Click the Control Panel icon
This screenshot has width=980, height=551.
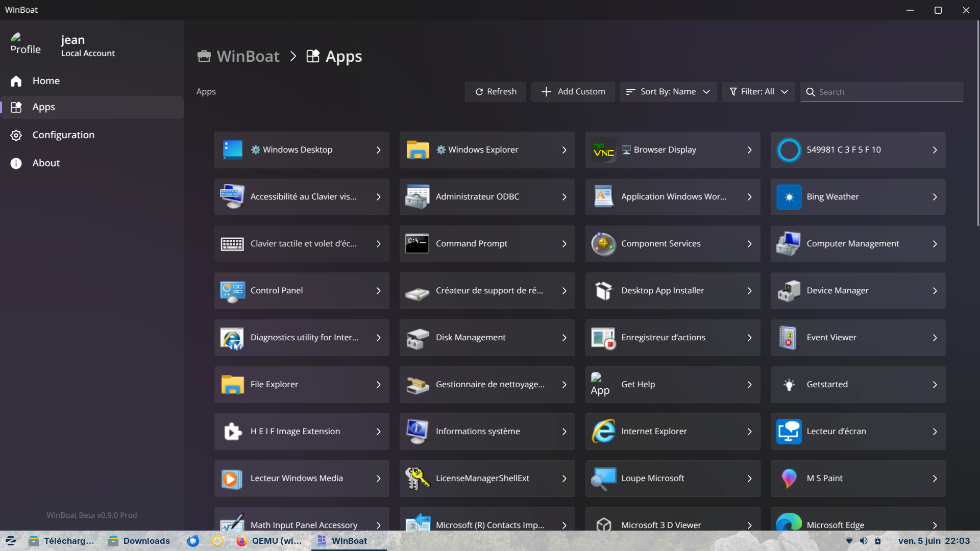pyautogui.click(x=232, y=291)
